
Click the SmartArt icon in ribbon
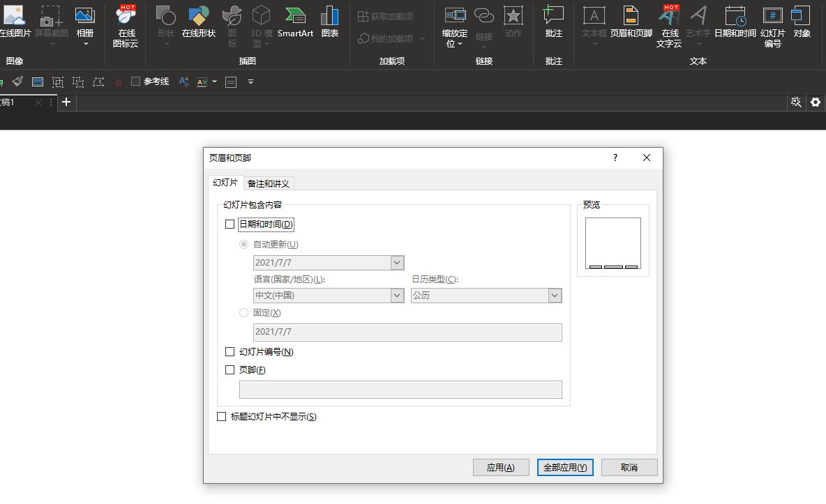[295, 21]
